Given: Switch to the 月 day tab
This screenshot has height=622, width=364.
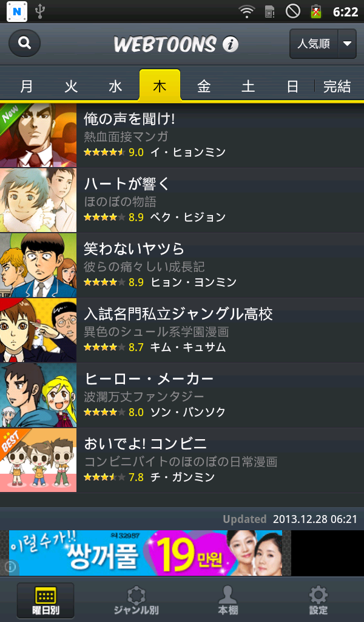Looking at the screenshot, I should [x=27, y=86].
